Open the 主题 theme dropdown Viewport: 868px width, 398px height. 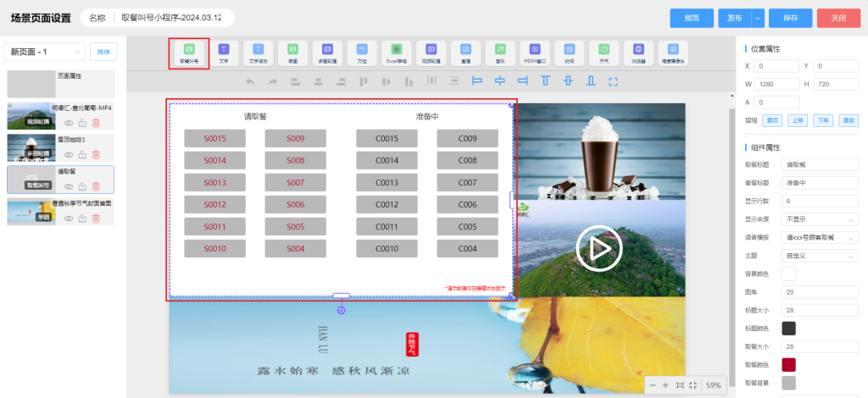coord(820,256)
